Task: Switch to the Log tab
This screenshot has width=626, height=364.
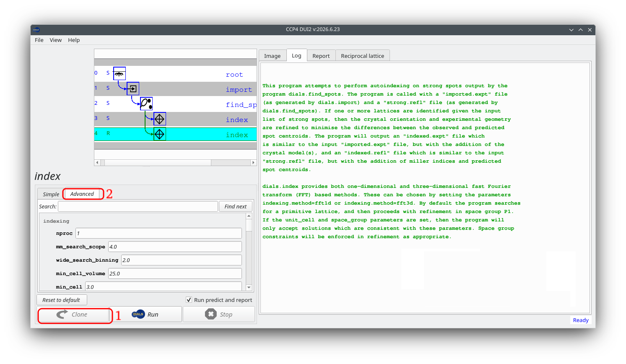Action: [x=296, y=55]
